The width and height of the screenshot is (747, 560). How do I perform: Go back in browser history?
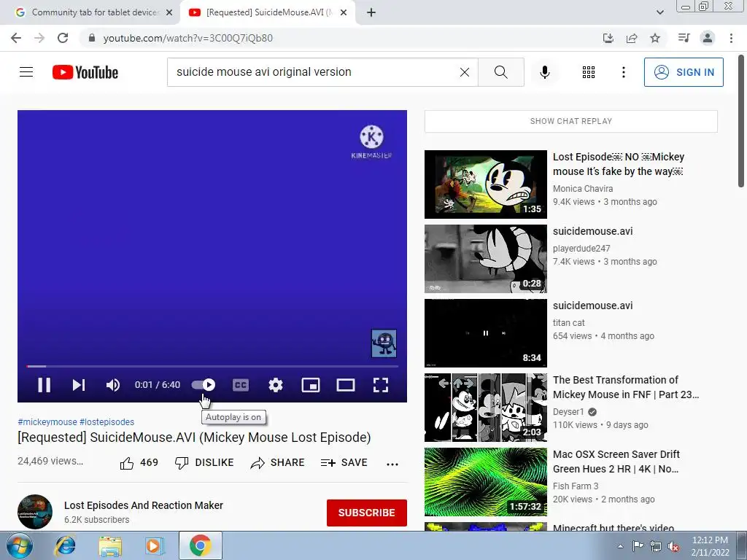pos(16,38)
